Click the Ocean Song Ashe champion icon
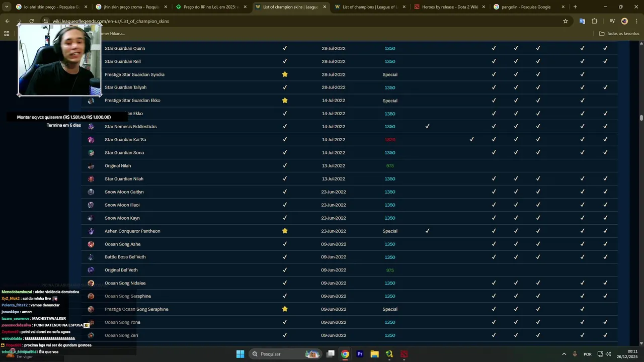Screen dimensions: 644x362 point(91,244)
